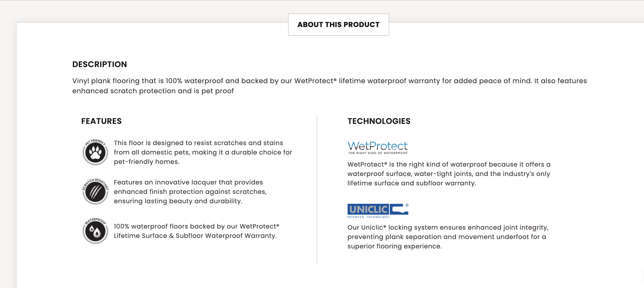Click the innovative lacquer feature text
644x288 pixels.
point(190,192)
